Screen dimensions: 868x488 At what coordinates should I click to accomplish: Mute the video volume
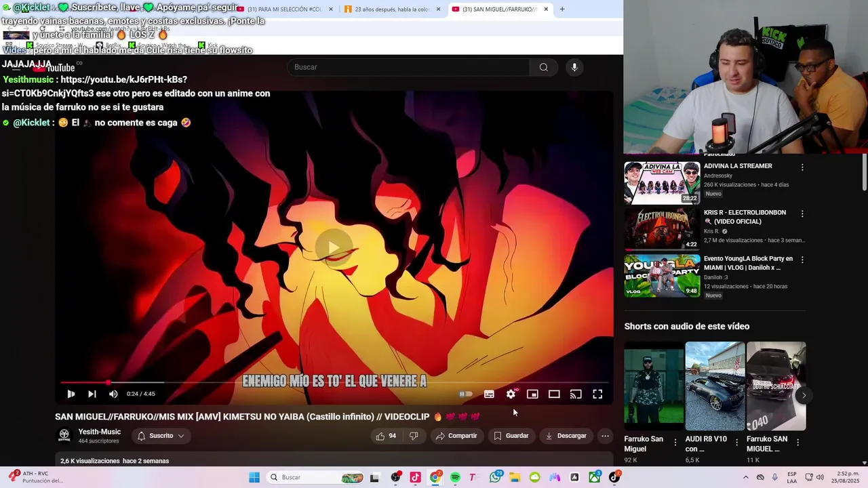[113, 394]
